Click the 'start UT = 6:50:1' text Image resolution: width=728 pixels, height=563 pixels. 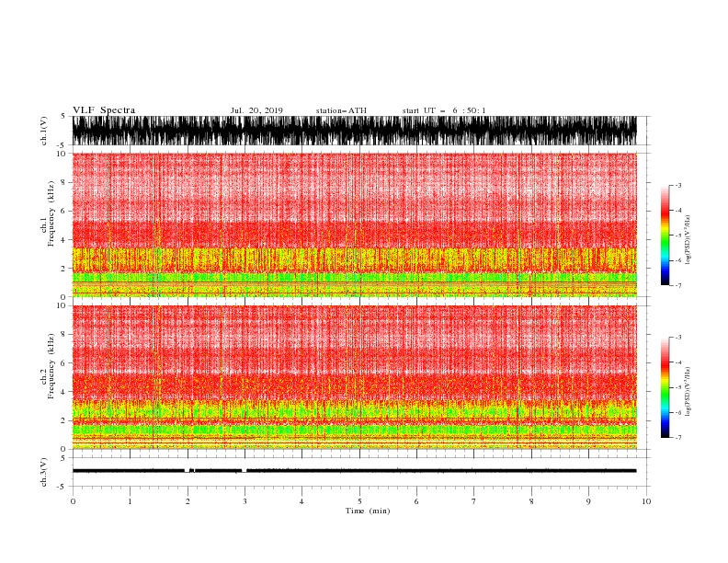pos(444,110)
